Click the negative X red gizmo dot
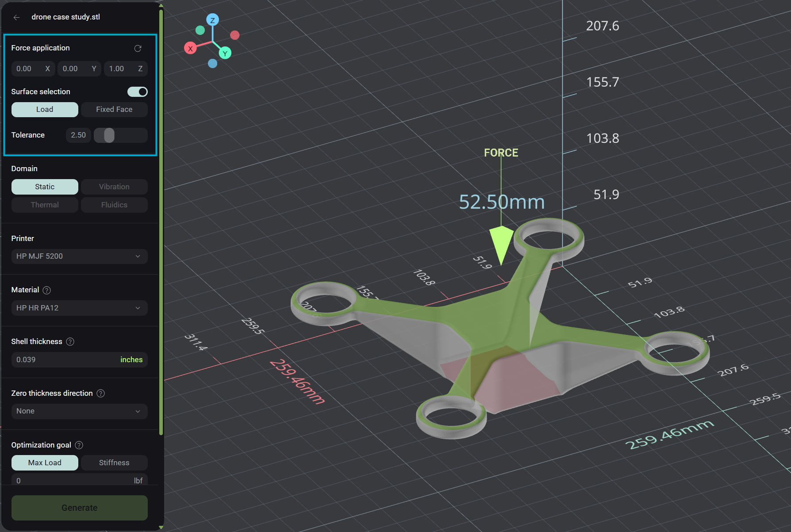Image resolution: width=791 pixels, height=532 pixels. [235, 35]
